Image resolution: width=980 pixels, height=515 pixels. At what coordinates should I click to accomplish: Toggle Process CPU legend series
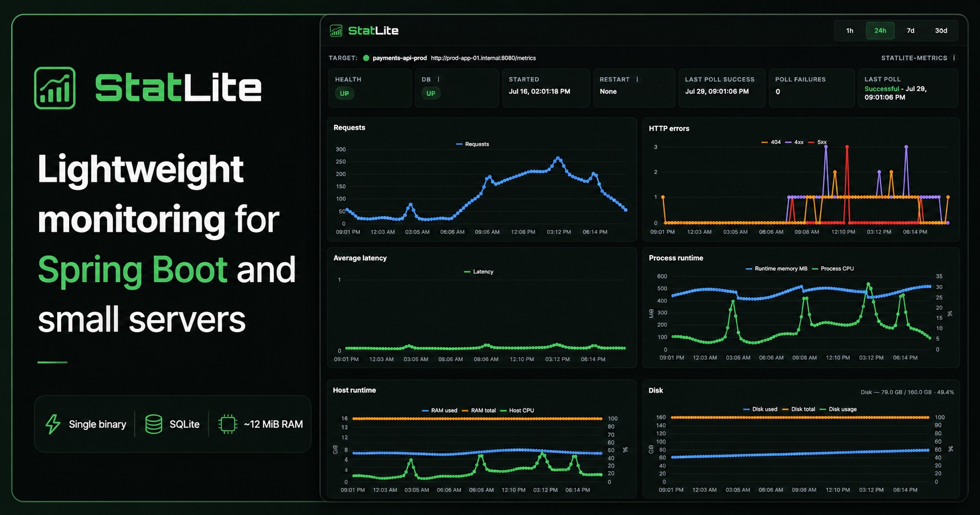pos(833,269)
